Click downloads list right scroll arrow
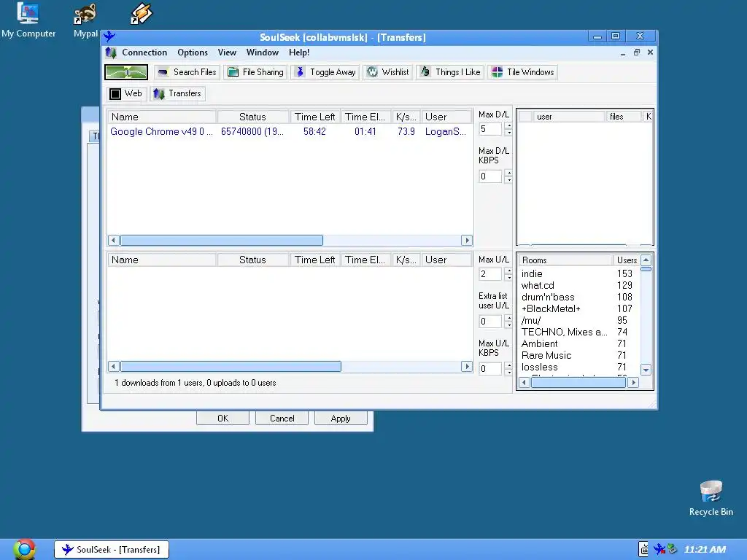Viewport: 747px width, 560px height. click(x=466, y=240)
